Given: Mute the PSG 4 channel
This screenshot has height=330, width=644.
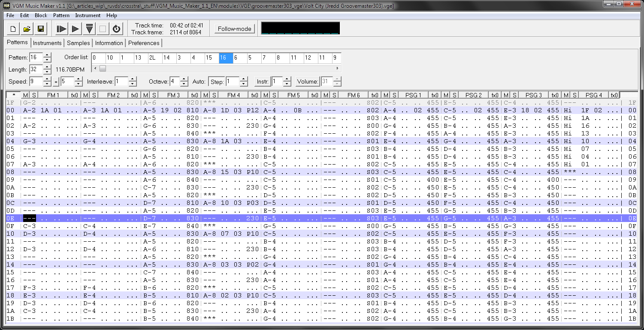Looking at the screenshot, I should pyautogui.click(x=566, y=95).
